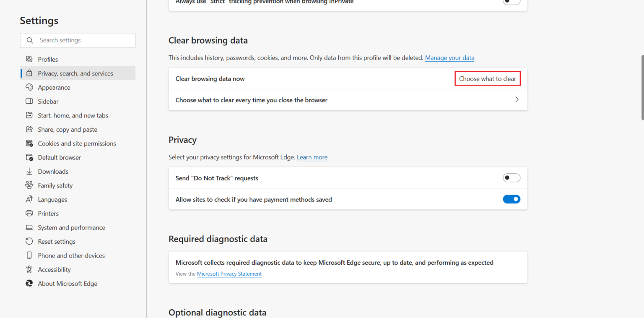Open Sidebar settings via its panel icon
The image size is (644, 318).
coord(29,101)
